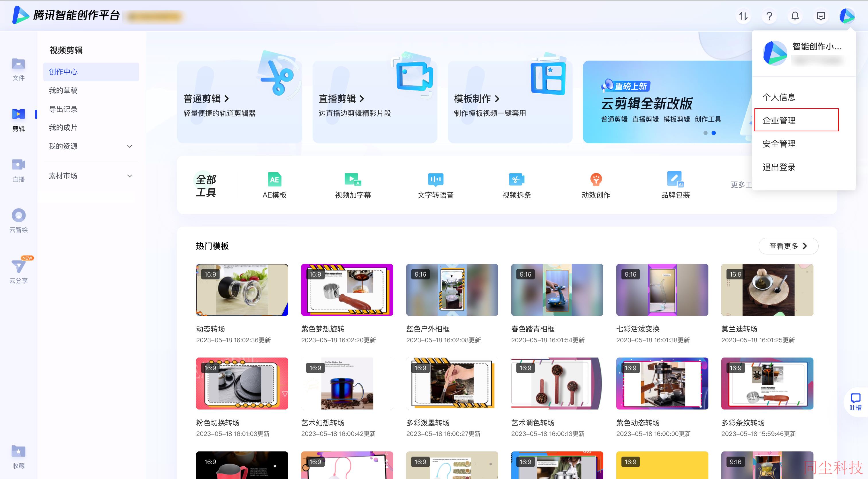Expand the 我的资源 section
Screen dimensions: 868x479
pos(91,146)
